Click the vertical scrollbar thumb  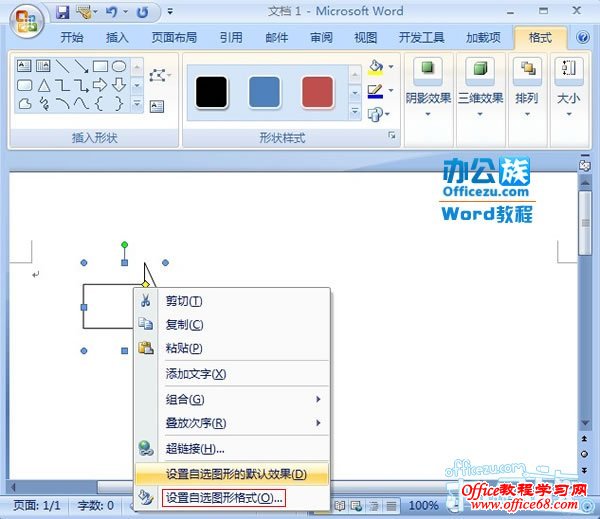pos(585,223)
